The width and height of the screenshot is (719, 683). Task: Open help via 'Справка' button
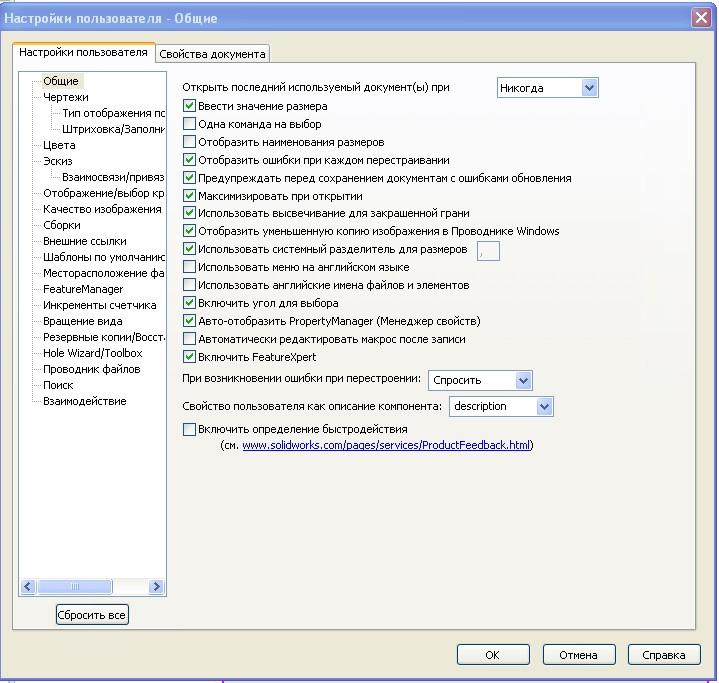pos(664,655)
